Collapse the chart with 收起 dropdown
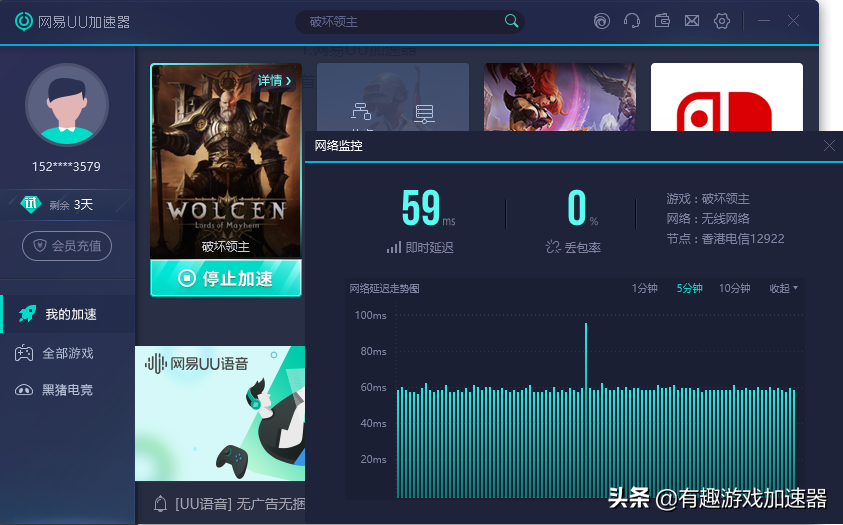Image resolution: width=843 pixels, height=525 pixels. click(783, 289)
